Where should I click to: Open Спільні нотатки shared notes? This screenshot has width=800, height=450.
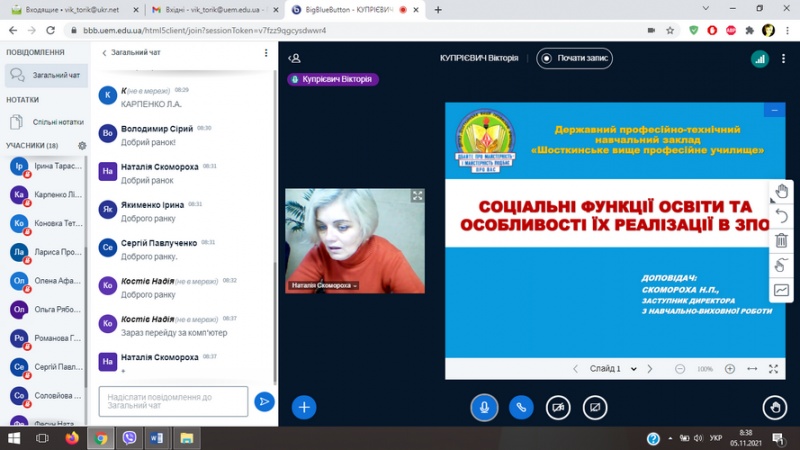pos(46,122)
